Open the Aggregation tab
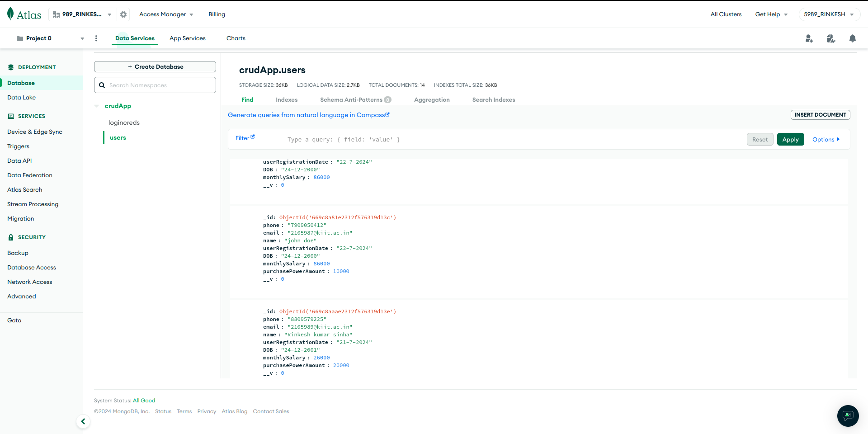 pos(432,100)
